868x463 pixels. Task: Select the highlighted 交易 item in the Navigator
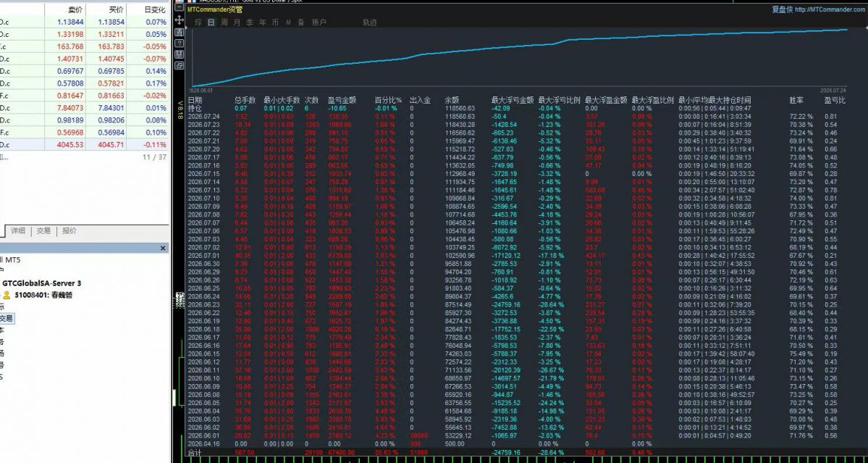(6, 319)
